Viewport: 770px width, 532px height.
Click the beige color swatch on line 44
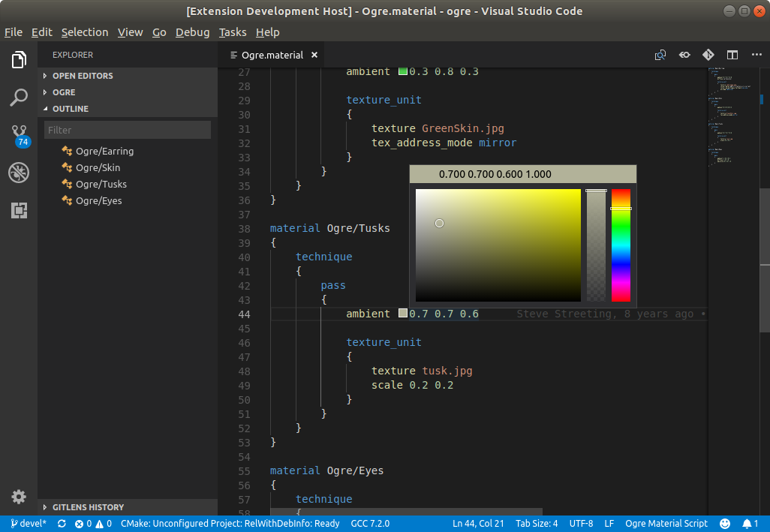click(403, 313)
